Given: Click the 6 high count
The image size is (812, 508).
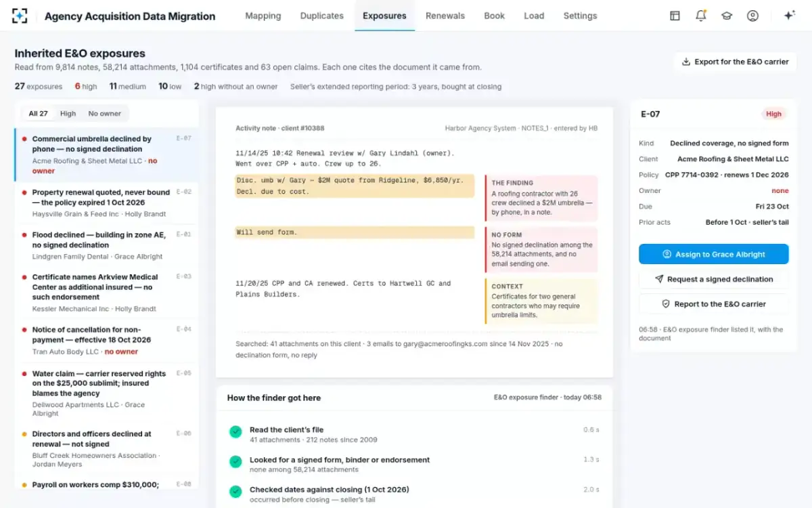Looking at the screenshot, I should tap(86, 86).
